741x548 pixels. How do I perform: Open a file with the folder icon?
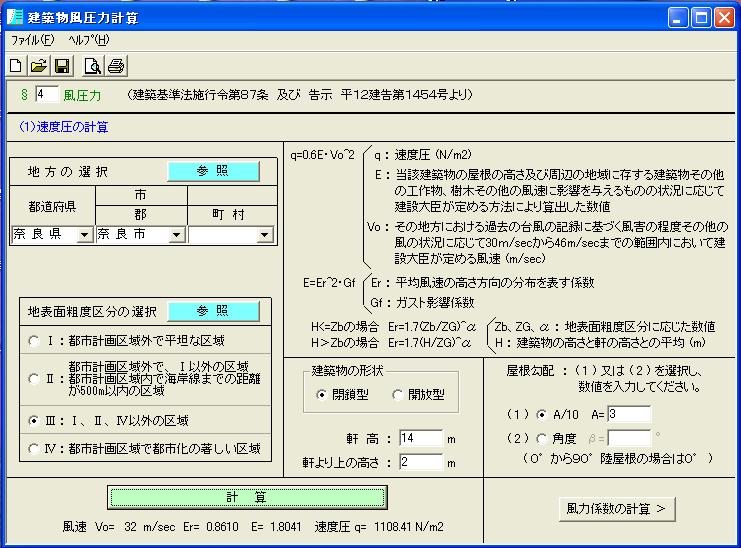pos(38,67)
